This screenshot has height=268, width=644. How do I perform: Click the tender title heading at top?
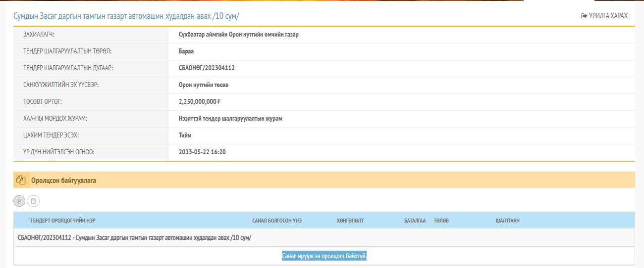pos(126,16)
